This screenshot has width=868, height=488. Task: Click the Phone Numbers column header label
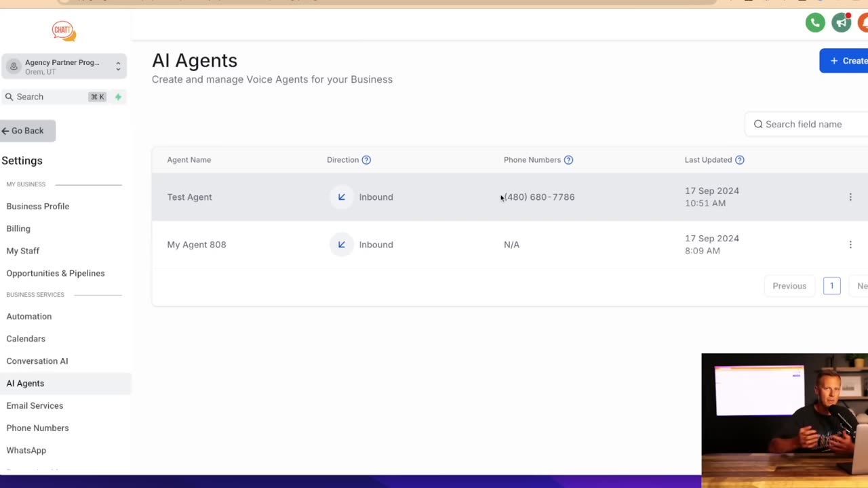click(532, 160)
